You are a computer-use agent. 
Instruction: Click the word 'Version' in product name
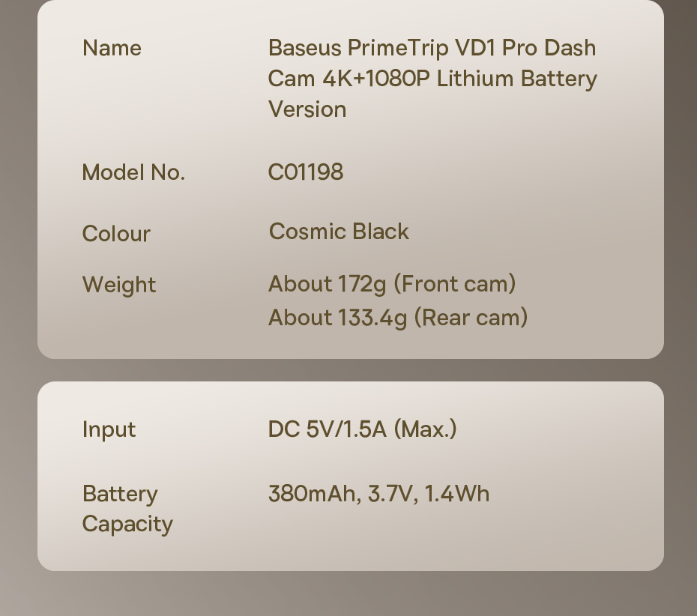click(307, 109)
